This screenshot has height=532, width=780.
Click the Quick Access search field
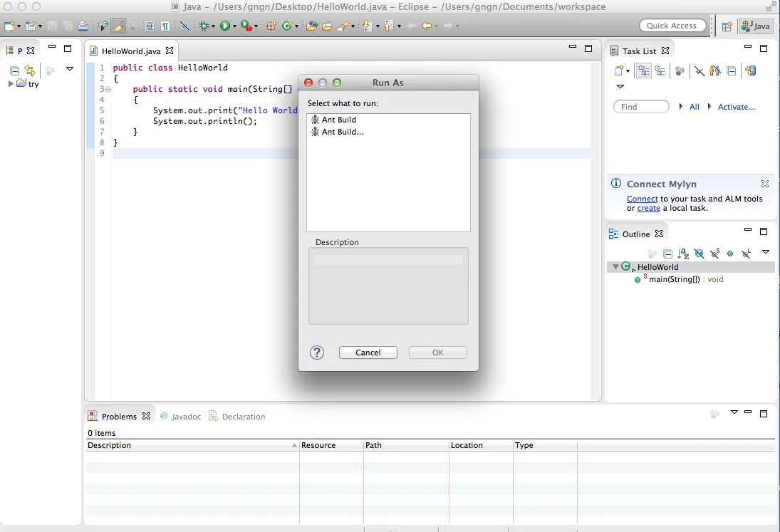(x=672, y=26)
